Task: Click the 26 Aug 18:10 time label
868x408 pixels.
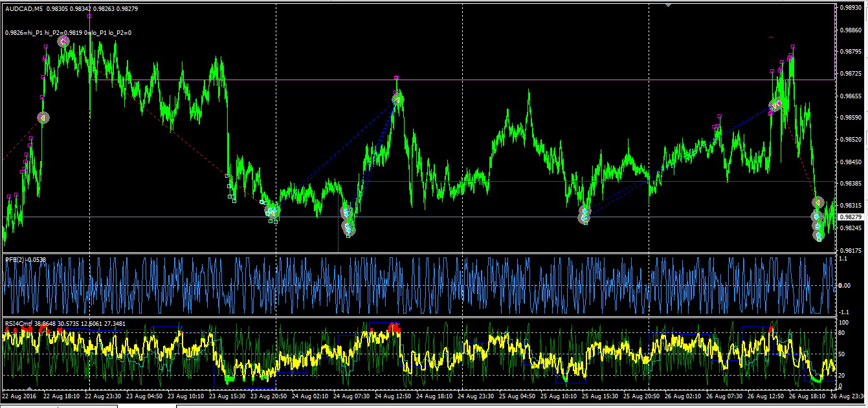Action: tap(808, 396)
